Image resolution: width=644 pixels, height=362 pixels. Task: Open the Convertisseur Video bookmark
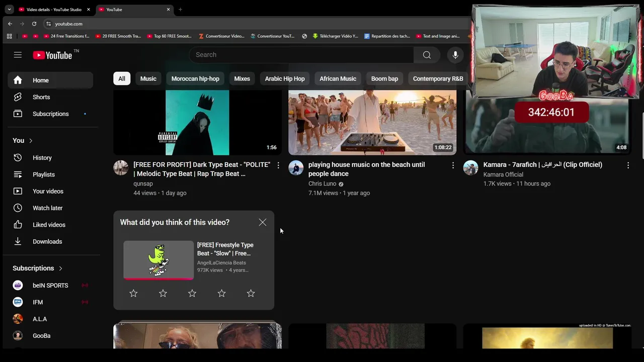point(221,36)
